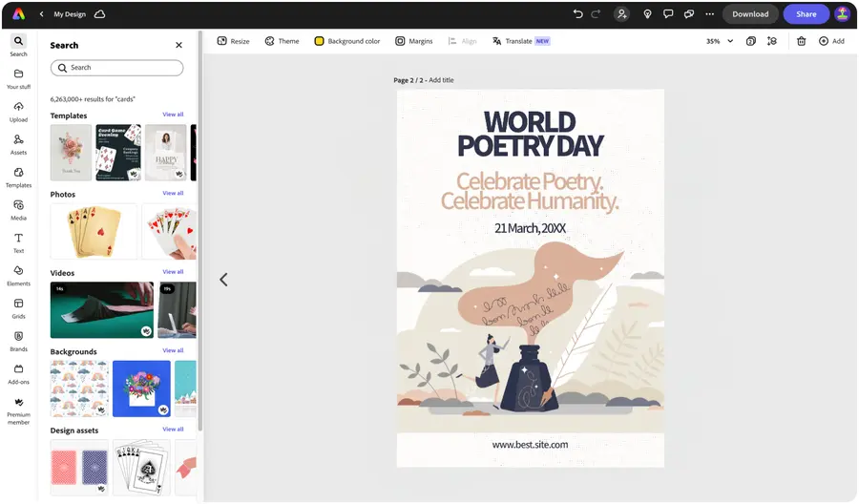This screenshot has width=859, height=504.
Task: View all Design assets results
Action: 173,429
